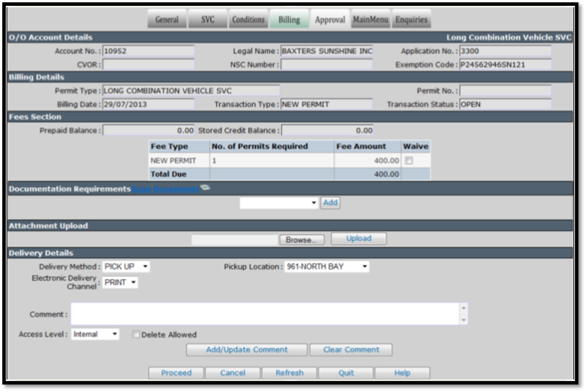Switch to the General tab
586x392 pixels.
(167, 19)
